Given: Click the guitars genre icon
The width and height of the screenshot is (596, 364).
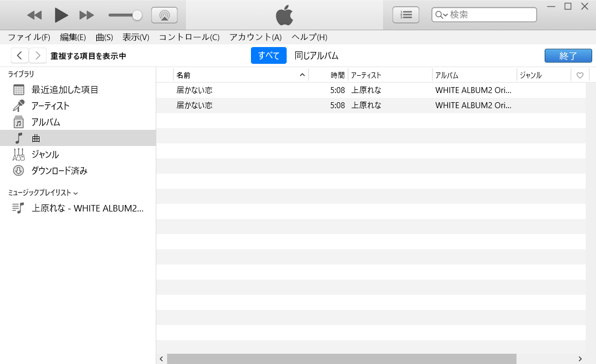Looking at the screenshot, I should [x=18, y=155].
